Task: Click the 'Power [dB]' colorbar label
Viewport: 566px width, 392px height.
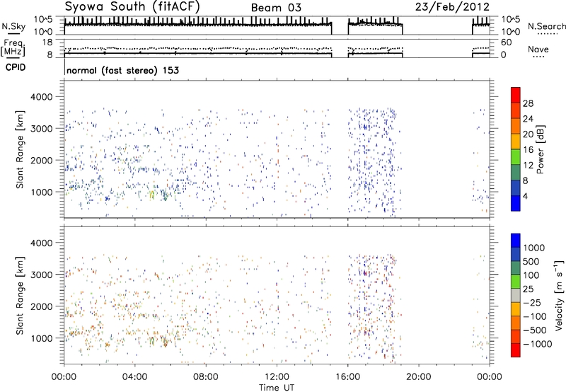Action: coord(540,149)
